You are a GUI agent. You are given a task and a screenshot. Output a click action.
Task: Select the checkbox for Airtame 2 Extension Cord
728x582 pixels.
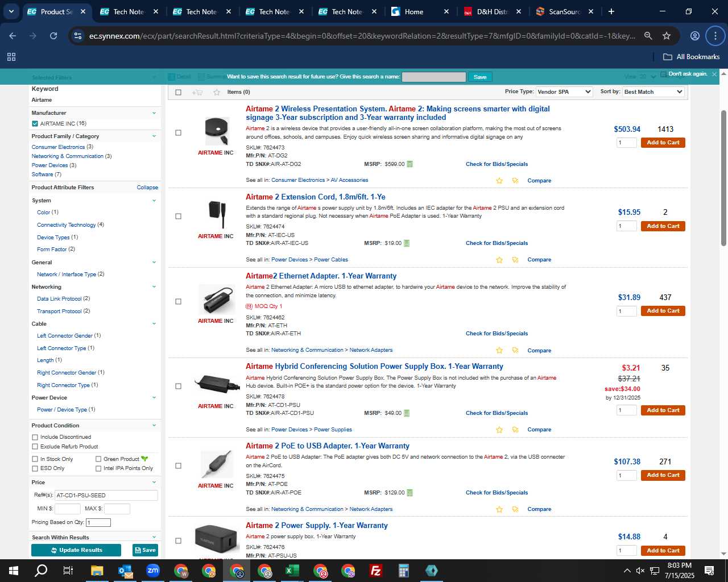178,217
